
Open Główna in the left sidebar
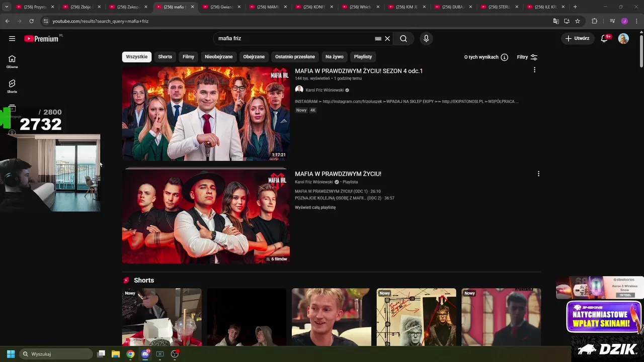[x=12, y=61]
